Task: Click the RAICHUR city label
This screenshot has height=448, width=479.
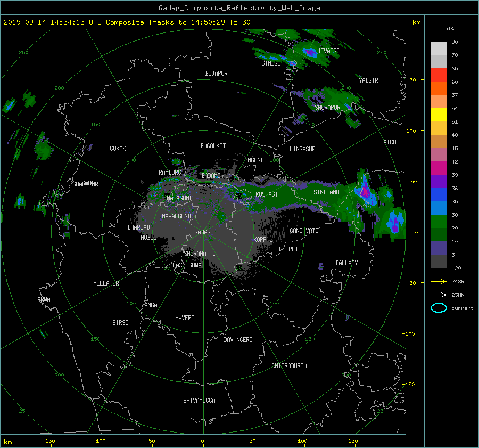Action: pyautogui.click(x=391, y=142)
